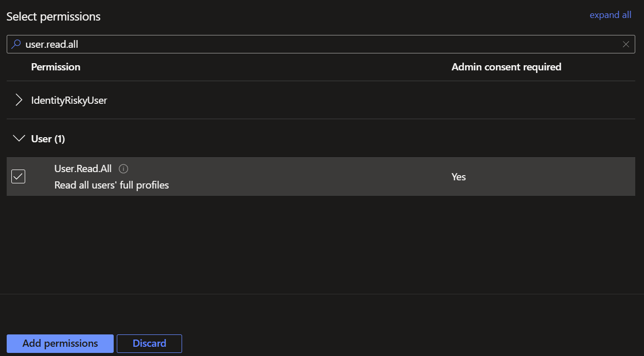Focus the user.read.all search field

click(x=309, y=44)
